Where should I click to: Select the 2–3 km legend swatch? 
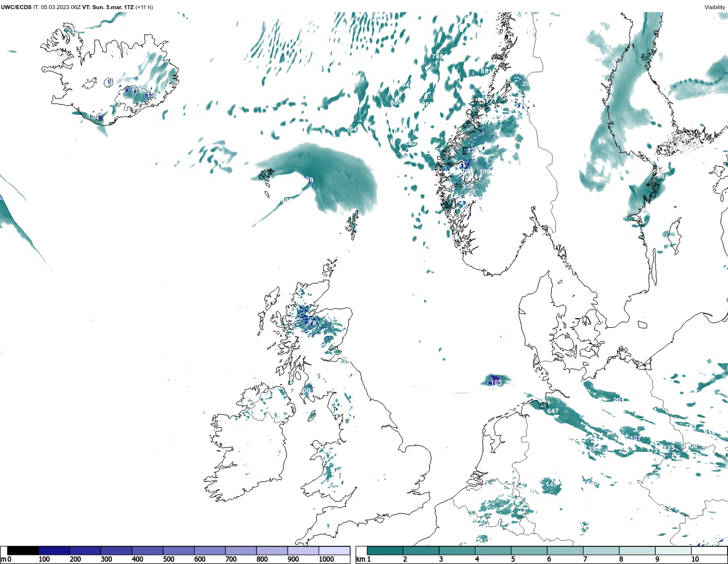click(x=421, y=551)
